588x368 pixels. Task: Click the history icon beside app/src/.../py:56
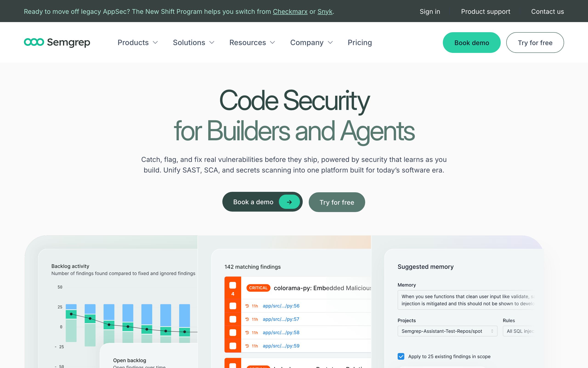point(247,306)
